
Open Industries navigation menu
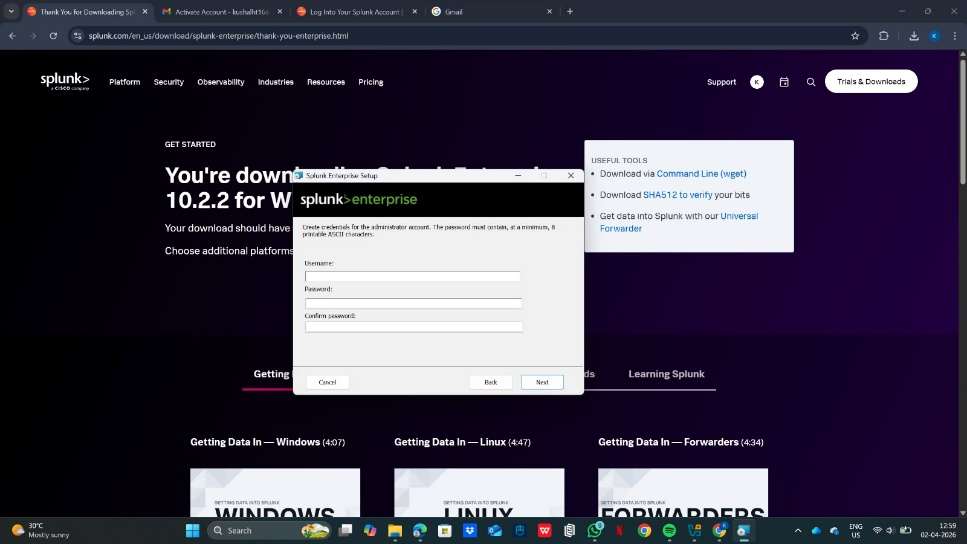(x=276, y=82)
